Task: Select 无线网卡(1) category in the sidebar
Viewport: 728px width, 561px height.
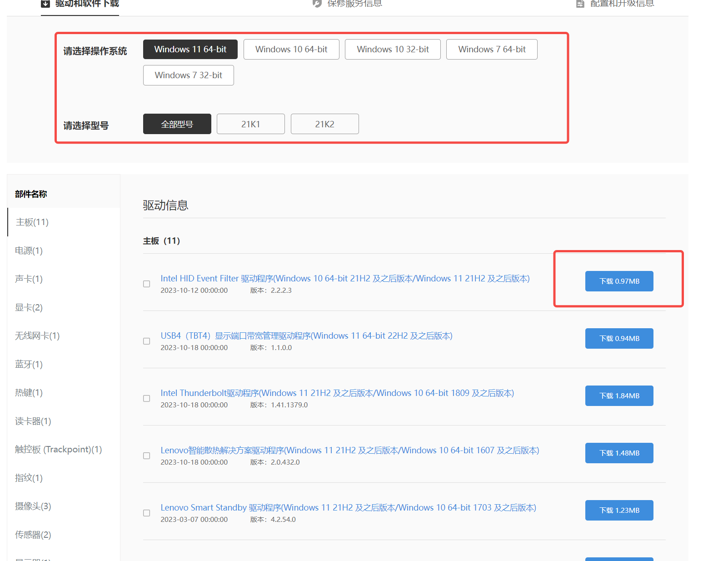Action: coord(37,336)
